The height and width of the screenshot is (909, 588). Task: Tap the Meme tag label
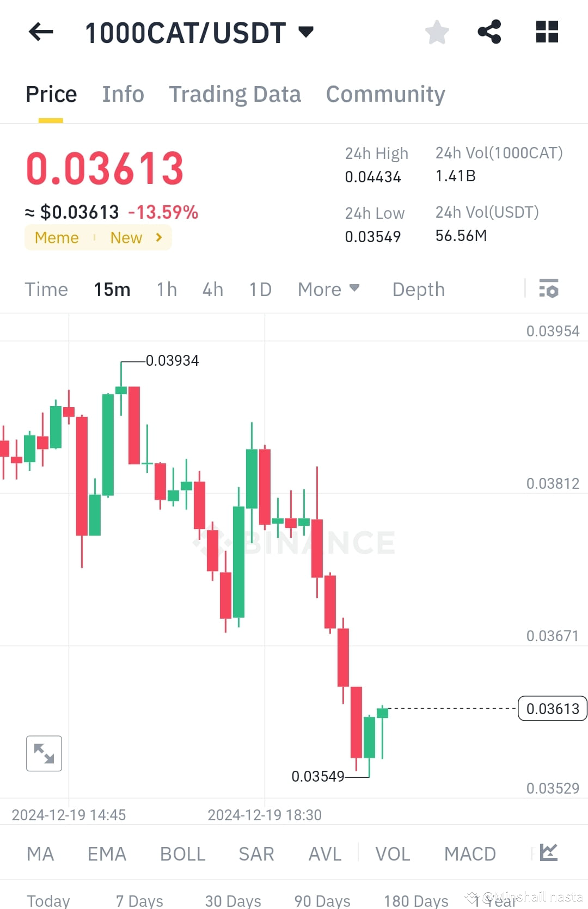coord(56,237)
